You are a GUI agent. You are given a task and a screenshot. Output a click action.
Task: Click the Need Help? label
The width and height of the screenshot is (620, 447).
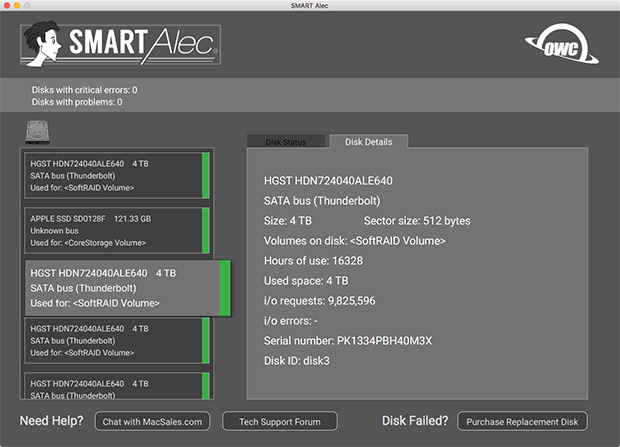pos(51,420)
